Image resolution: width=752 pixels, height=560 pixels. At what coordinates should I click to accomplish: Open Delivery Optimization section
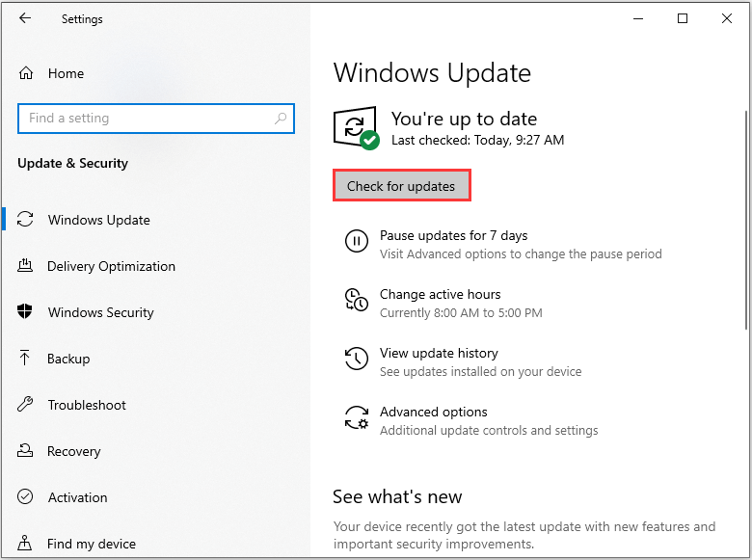[x=111, y=266]
